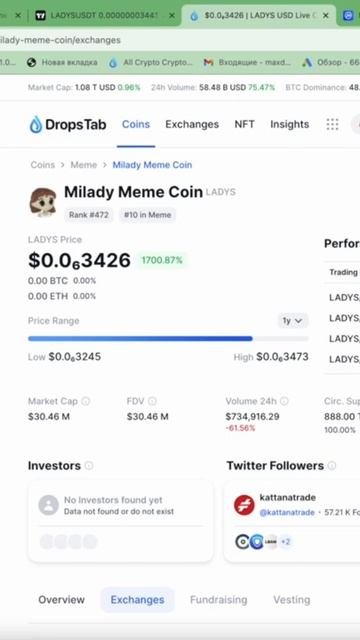This screenshot has width=360, height=640.
Task: Click the Milady Meme Coin avatar image
Action: (43, 202)
